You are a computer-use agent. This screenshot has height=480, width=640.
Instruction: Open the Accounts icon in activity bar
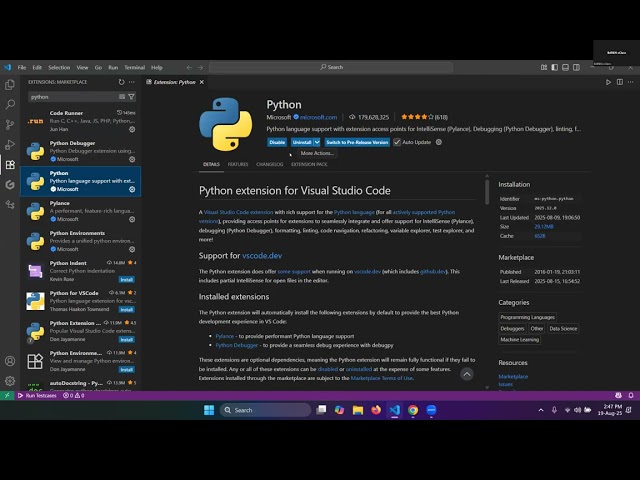click(x=10, y=361)
